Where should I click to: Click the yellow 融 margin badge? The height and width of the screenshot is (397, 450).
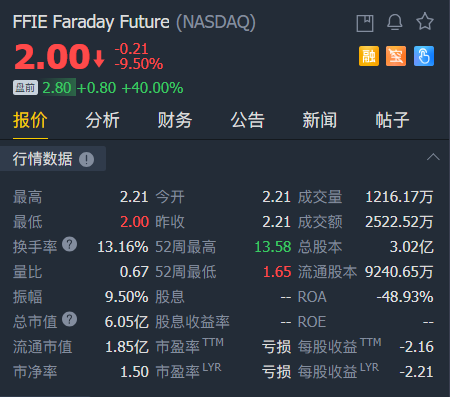click(x=369, y=56)
